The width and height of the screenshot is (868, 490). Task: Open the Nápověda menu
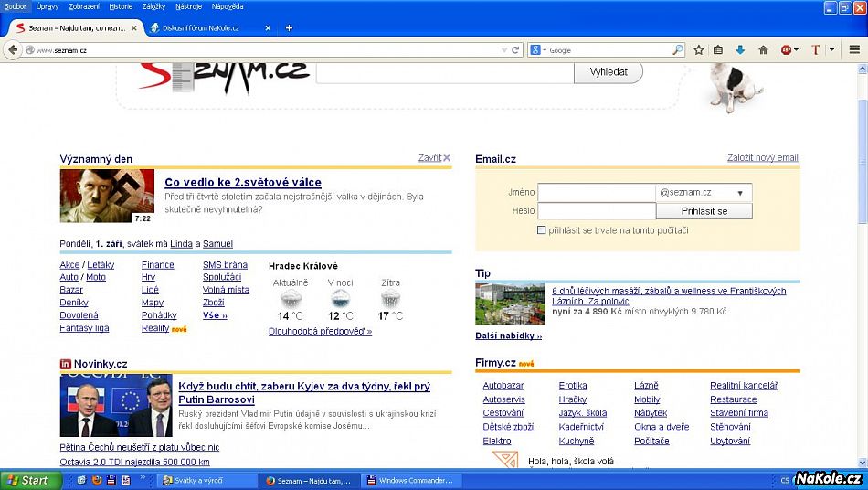click(228, 6)
